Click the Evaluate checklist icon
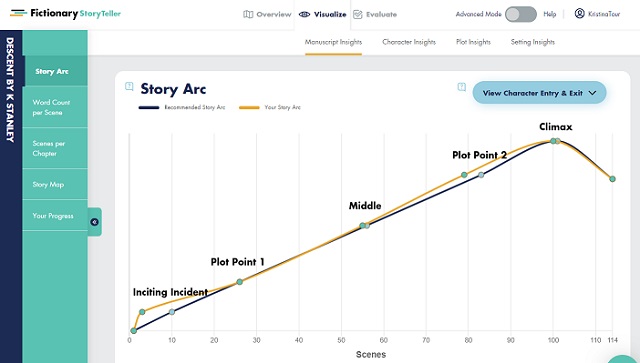Image resolution: width=640 pixels, height=363 pixels. pyautogui.click(x=358, y=14)
